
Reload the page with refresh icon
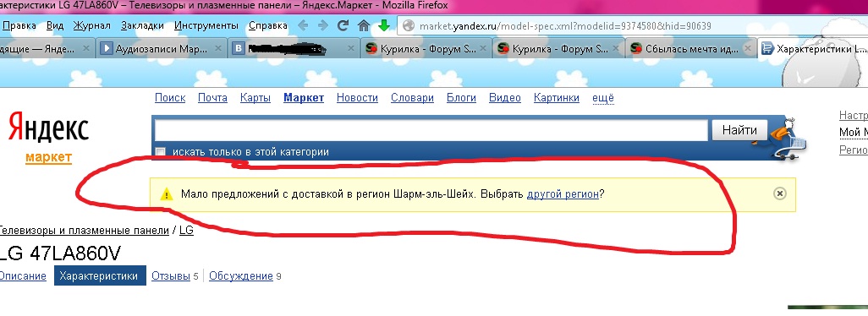tap(343, 25)
